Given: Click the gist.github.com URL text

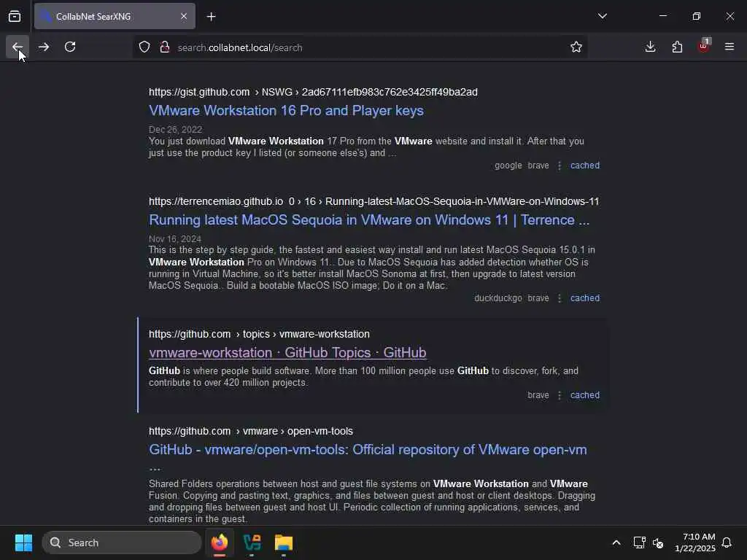Looking at the screenshot, I should 313,92.
